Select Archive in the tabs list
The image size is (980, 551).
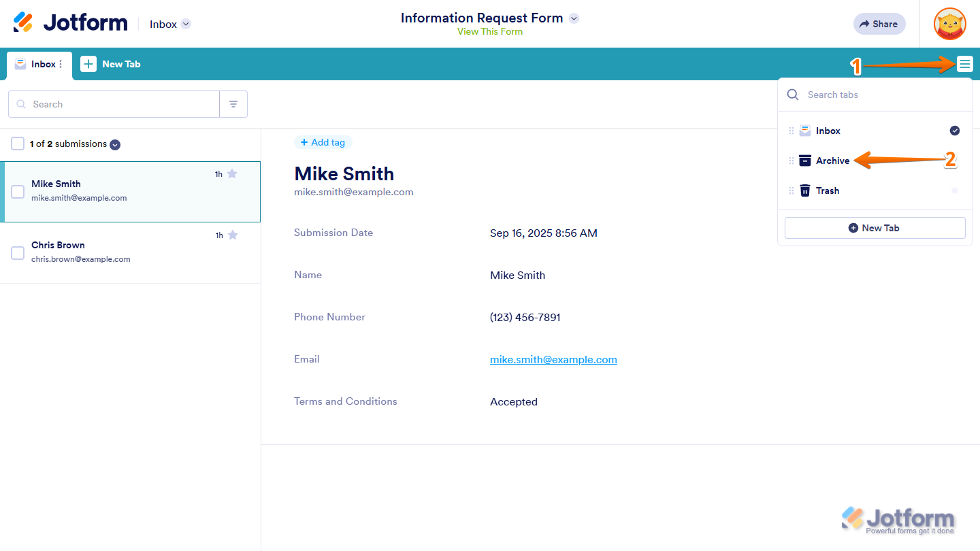pos(832,161)
